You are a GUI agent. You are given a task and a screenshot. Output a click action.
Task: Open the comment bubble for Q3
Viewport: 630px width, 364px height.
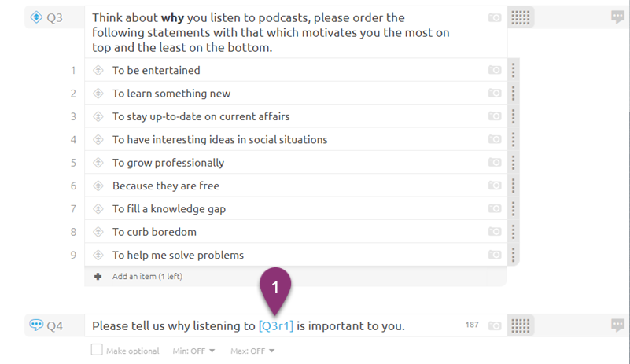pos(617,17)
